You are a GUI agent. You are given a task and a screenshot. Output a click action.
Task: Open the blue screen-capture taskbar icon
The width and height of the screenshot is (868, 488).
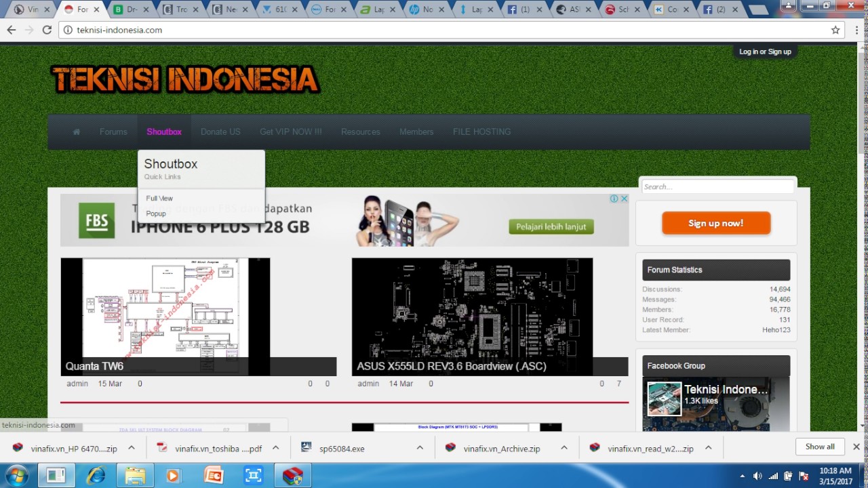tap(253, 475)
